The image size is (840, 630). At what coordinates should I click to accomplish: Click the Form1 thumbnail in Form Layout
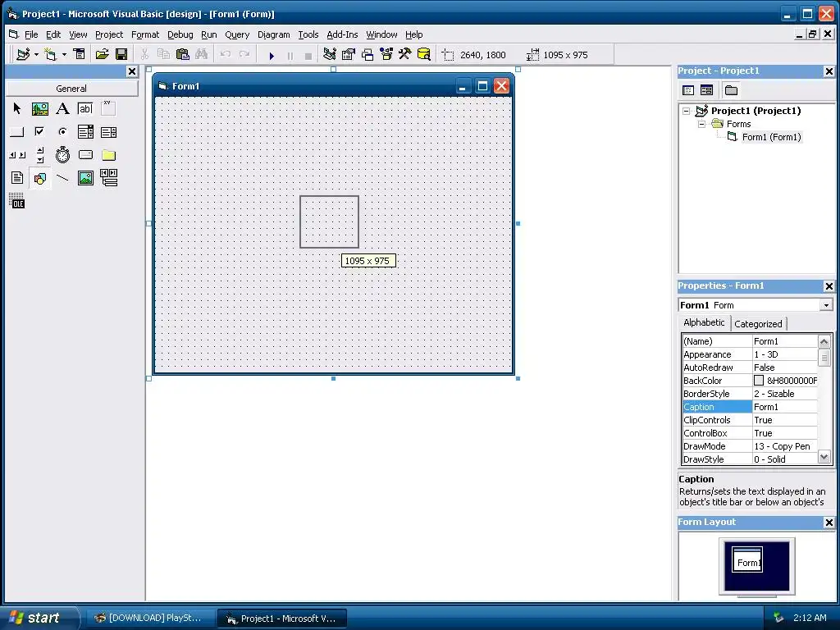747,560
